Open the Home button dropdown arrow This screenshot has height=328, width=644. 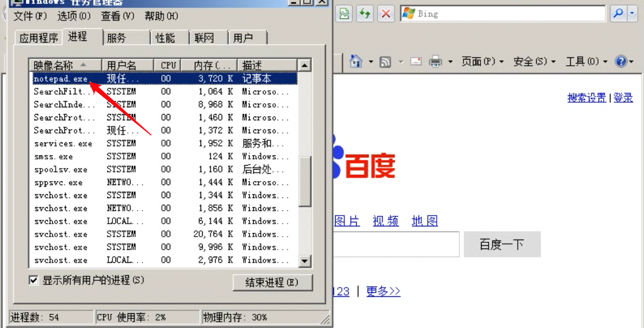pyautogui.click(x=371, y=62)
